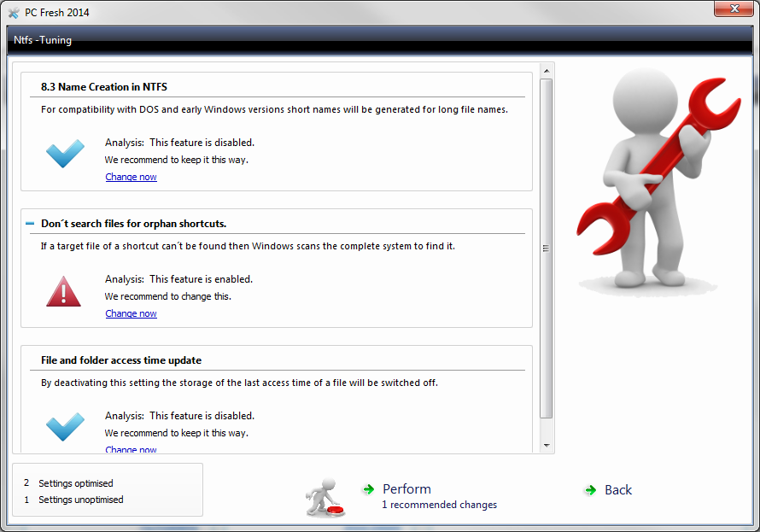Image resolution: width=760 pixels, height=532 pixels.
Task: Click the PC Fresh 2014 title bar icon
Action: [14, 13]
